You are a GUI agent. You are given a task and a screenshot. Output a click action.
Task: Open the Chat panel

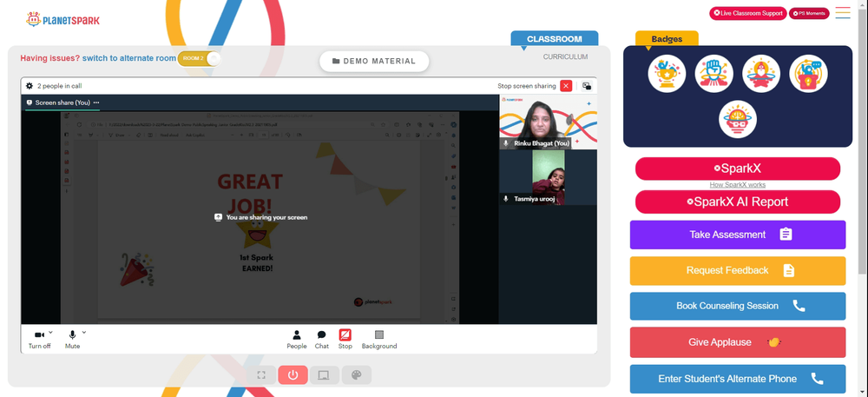pos(322,340)
